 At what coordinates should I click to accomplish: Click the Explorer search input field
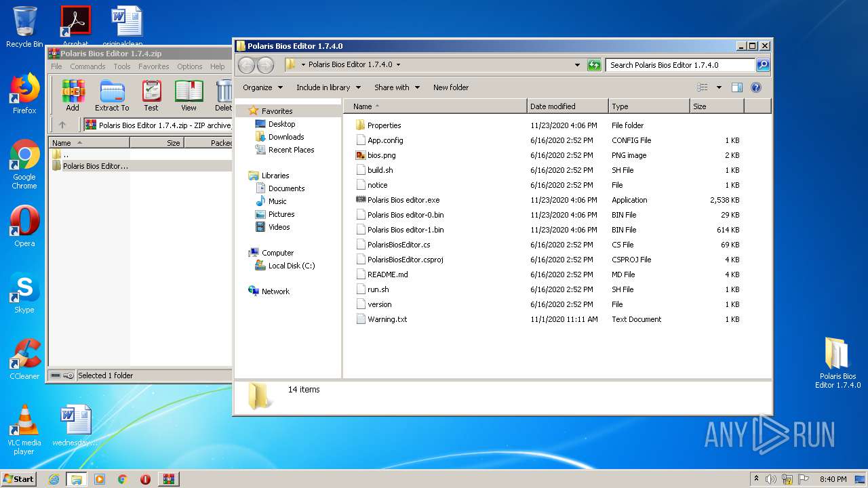tap(680, 65)
